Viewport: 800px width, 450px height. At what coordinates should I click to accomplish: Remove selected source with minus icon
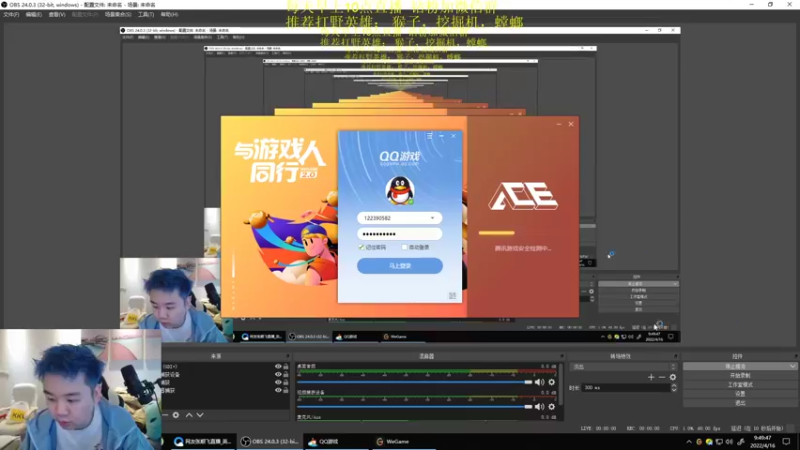(x=165, y=415)
